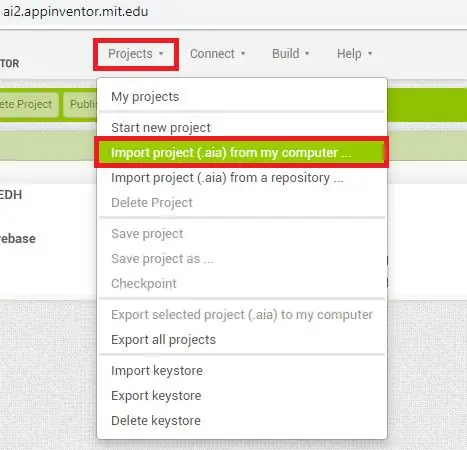Choose Save project as ... option

coord(242,259)
